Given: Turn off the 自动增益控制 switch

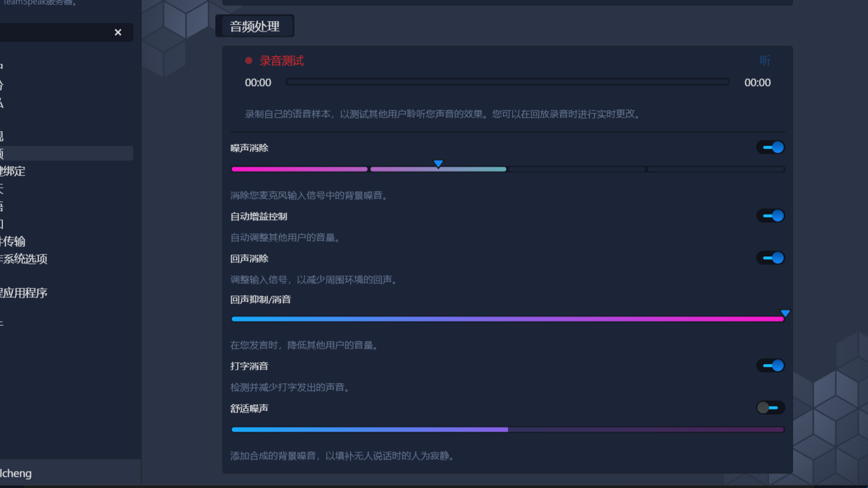Looking at the screenshot, I should 770,216.
